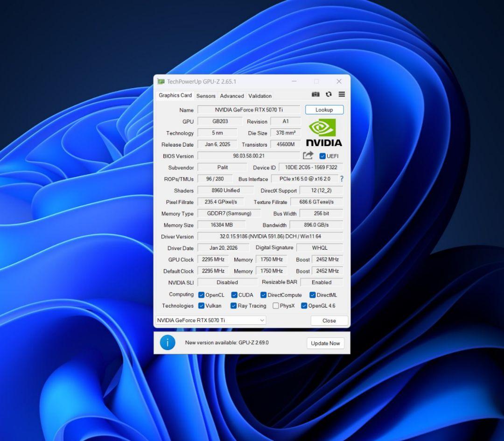This screenshot has width=504, height=441.
Task: Minimize the GPU-Z window
Action: 294,81
